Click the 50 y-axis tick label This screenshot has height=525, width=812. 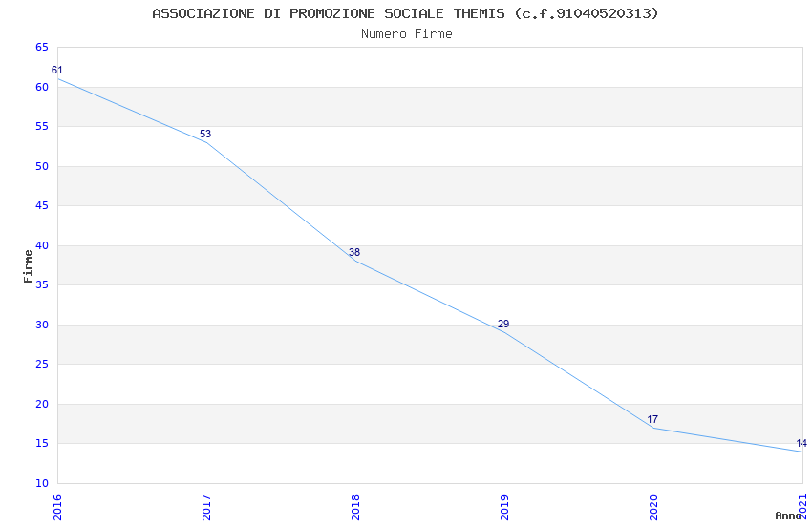pyautogui.click(x=42, y=166)
